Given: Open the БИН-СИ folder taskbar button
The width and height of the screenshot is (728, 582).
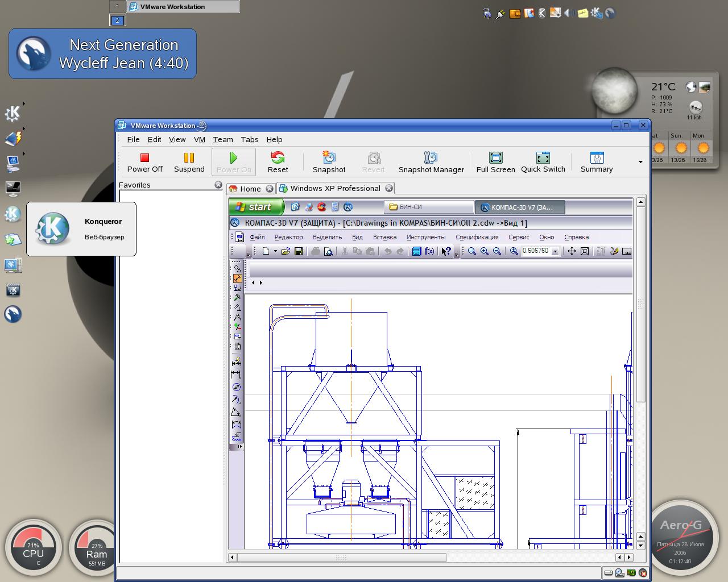Looking at the screenshot, I should [429, 207].
